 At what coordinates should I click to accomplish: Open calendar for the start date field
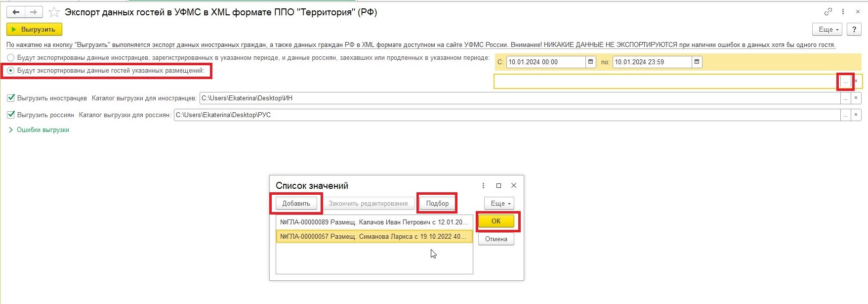(590, 62)
